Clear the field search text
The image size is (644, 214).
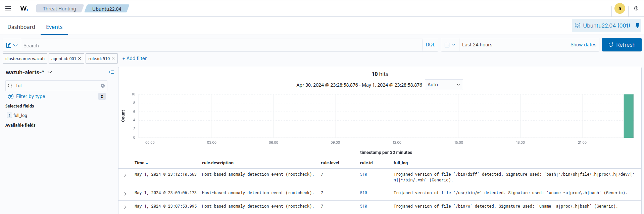(x=103, y=86)
